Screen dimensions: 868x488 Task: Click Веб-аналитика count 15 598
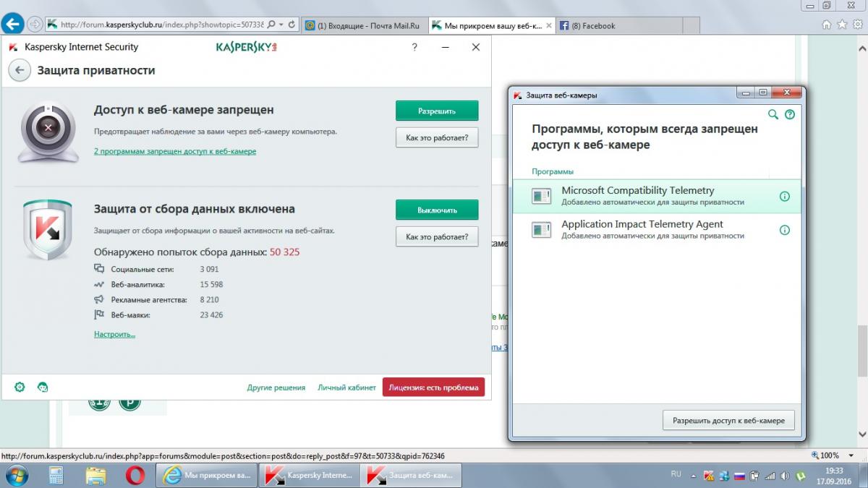(x=211, y=284)
